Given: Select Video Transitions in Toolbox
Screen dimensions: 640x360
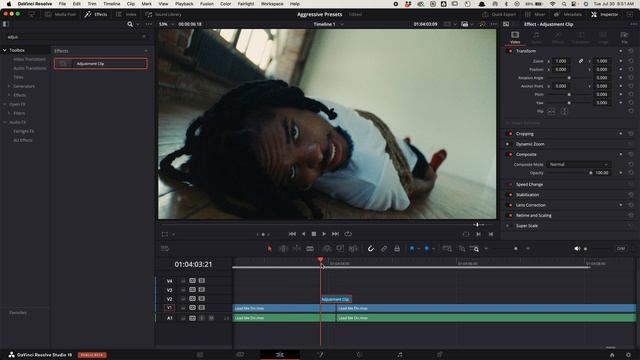Looking at the screenshot, I should [x=29, y=59].
